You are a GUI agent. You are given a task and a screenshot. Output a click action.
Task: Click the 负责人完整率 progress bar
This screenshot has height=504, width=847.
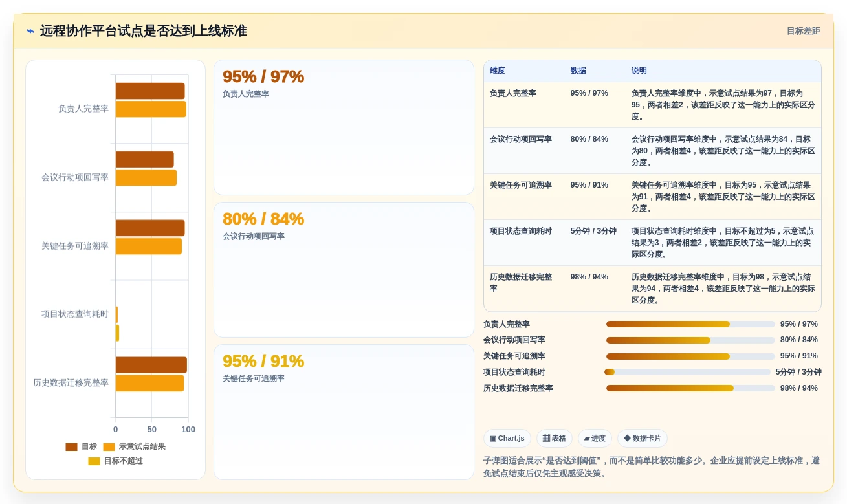pyautogui.click(x=690, y=324)
